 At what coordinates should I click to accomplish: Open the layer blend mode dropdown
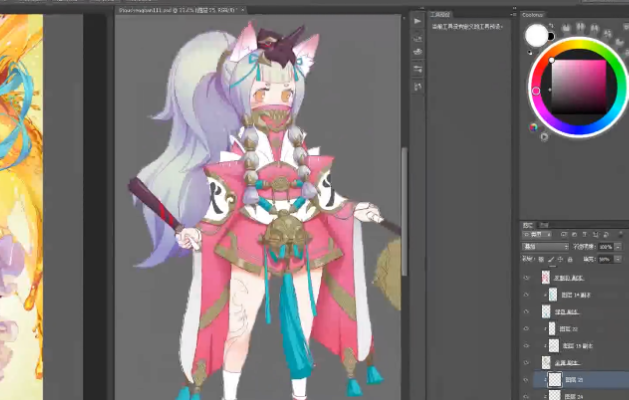coord(545,246)
